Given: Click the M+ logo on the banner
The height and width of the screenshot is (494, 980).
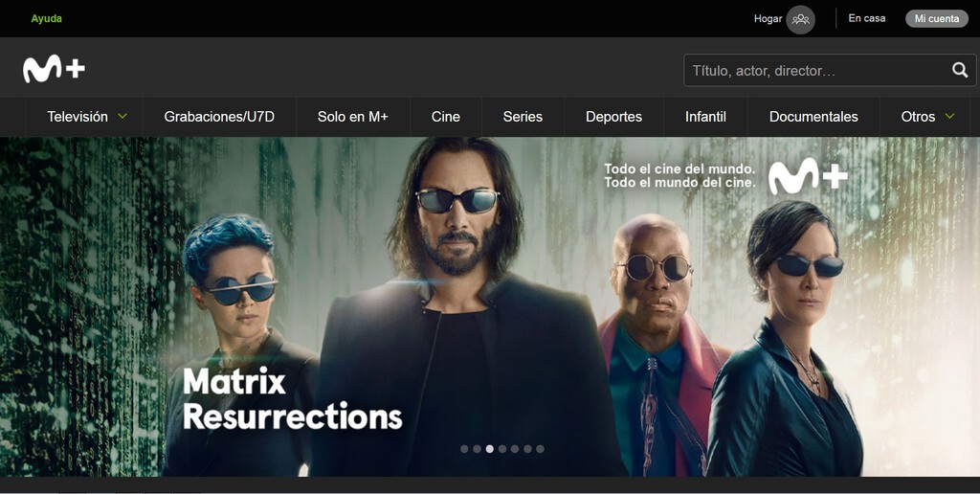Looking at the screenshot, I should pyautogui.click(x=808, y=176).
